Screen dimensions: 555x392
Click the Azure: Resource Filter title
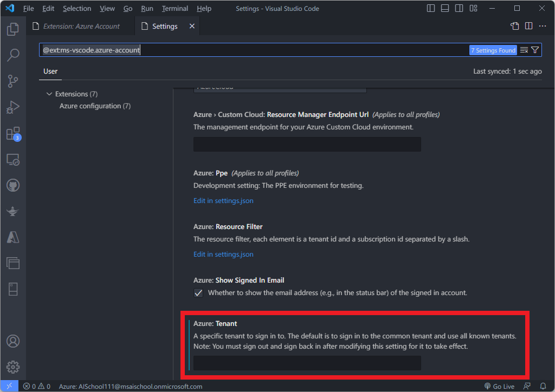click(228, 227)
